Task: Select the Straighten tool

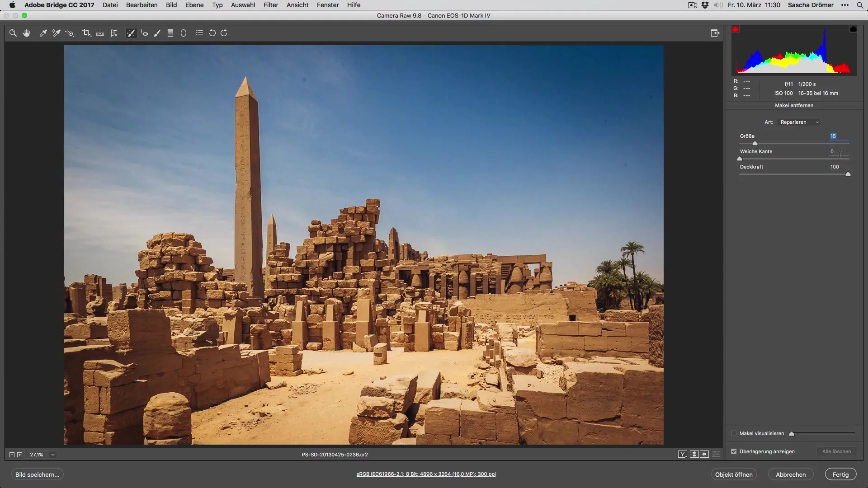Action: point(100,33)
